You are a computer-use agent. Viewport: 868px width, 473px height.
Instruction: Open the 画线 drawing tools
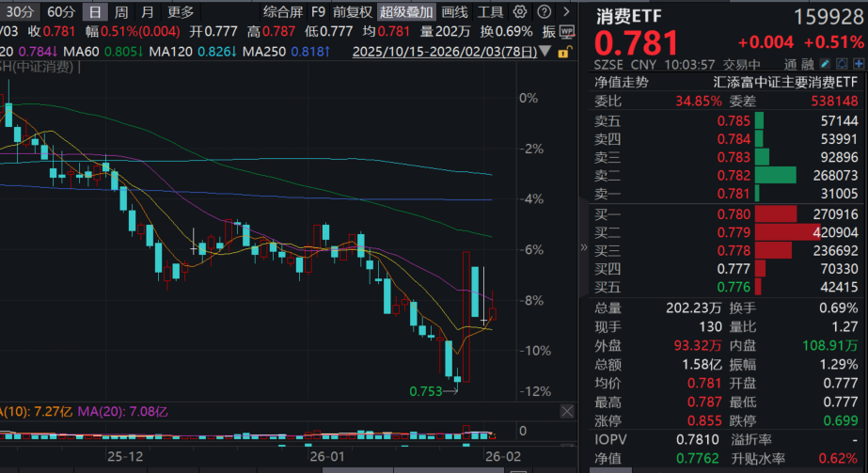454,12
